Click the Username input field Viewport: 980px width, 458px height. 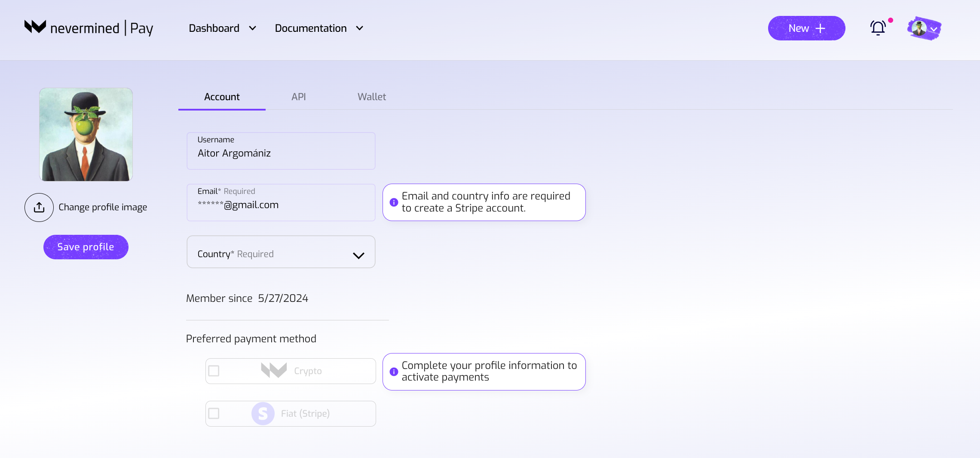point(281,154)
